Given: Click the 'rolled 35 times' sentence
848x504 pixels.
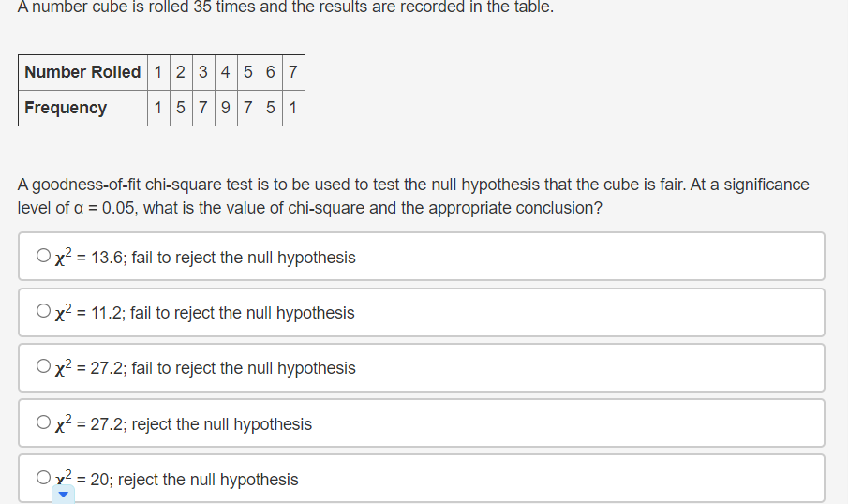Looking at the screenshot, I should 286,7.
